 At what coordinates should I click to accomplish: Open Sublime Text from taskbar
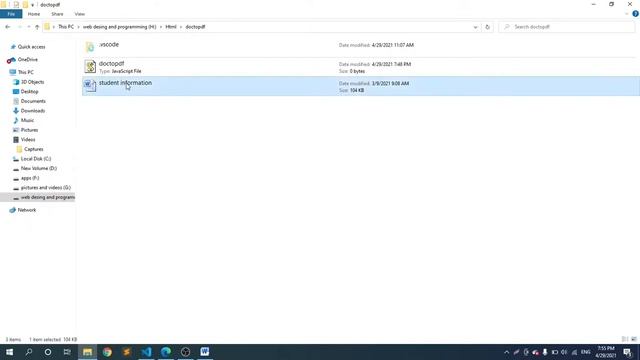tap(127, 352)
